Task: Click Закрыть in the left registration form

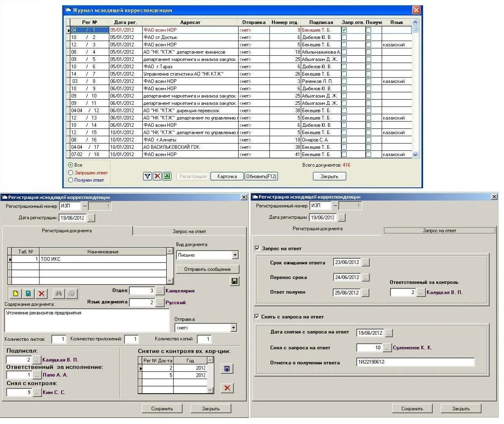Action: 211,409
